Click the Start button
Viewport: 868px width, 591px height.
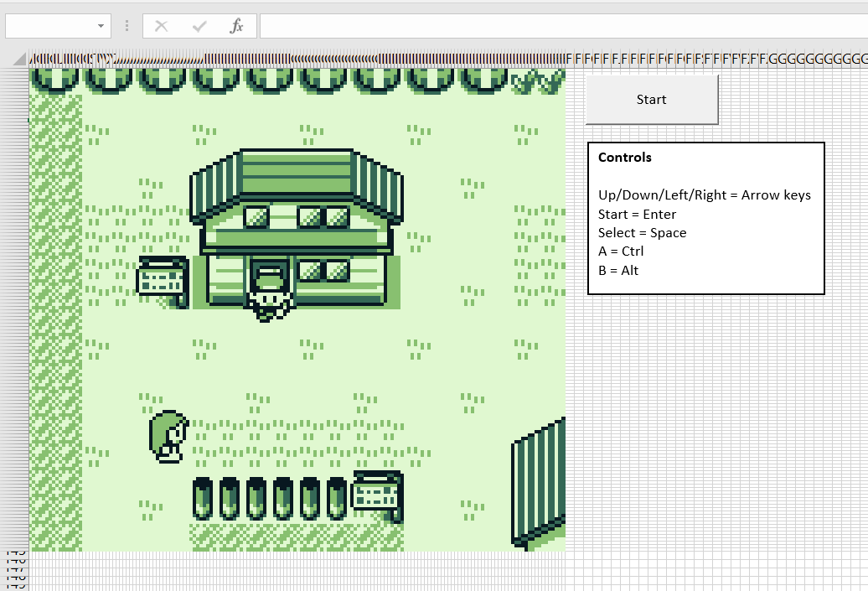pyautogui.click(x=652, y=100)
